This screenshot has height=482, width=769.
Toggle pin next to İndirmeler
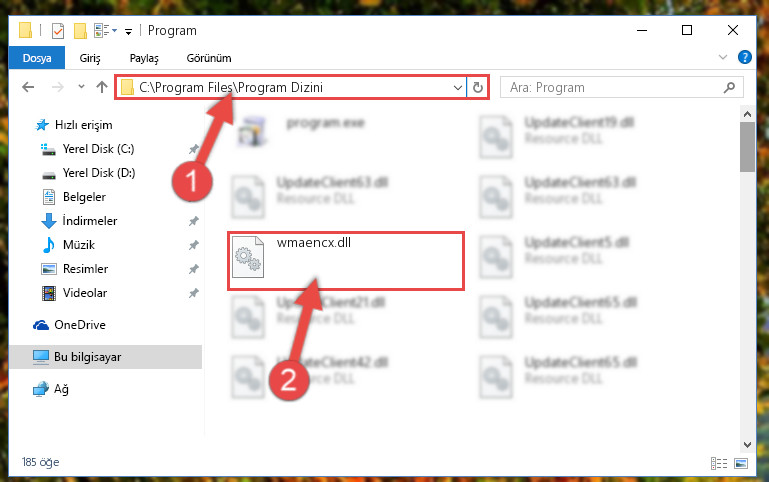tap(194, 221)
